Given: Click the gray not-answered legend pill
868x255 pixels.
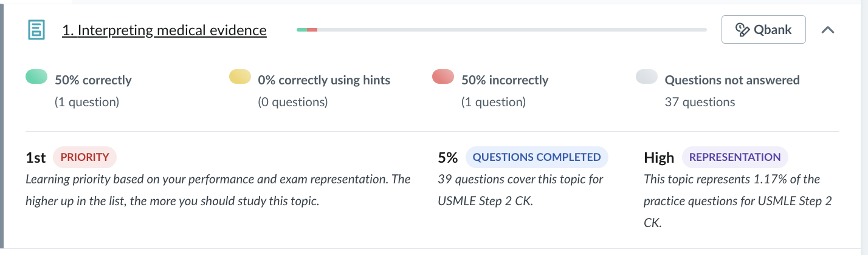Looking at the screenshot, I should [647, 76].
